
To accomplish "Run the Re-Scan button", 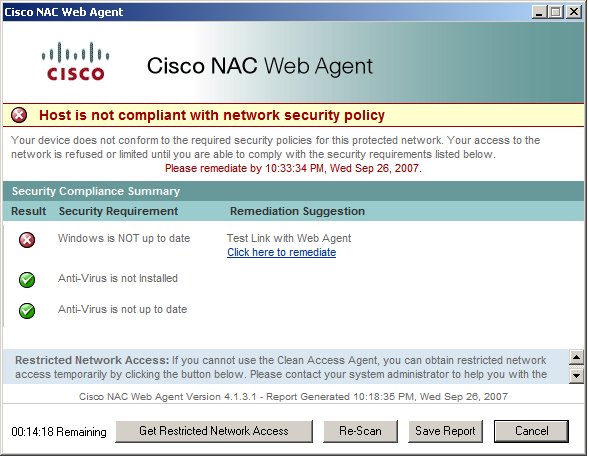I will [360, 431].
